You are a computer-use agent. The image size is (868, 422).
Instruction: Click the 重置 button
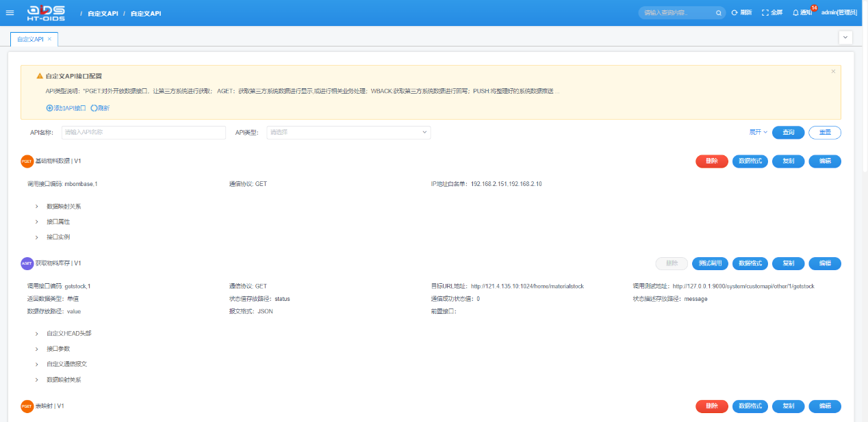[x=825, y=133]
